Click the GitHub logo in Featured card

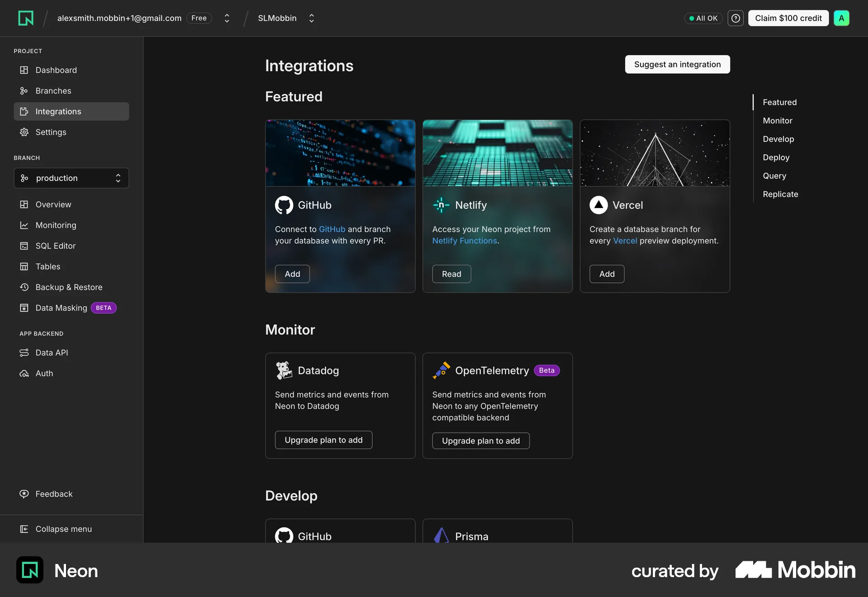[x=284, y=205]
